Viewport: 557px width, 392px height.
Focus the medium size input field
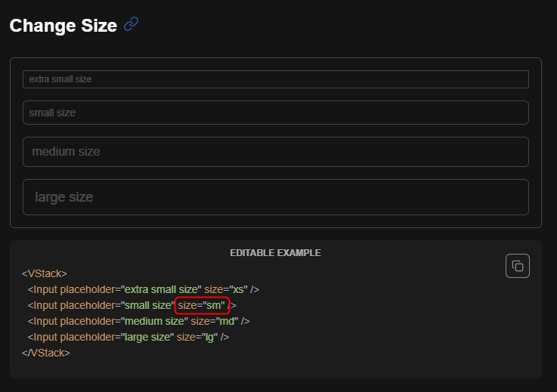pyautogui.click(x=276, y=152)
